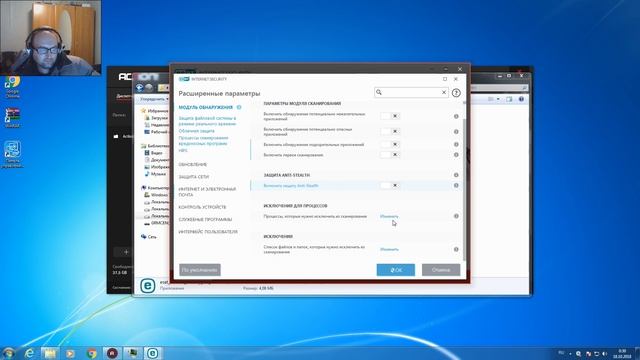The height and width of the screenshot is (360, 640).
Task: Open the HIPS subsection link
Action: point(183,151)
